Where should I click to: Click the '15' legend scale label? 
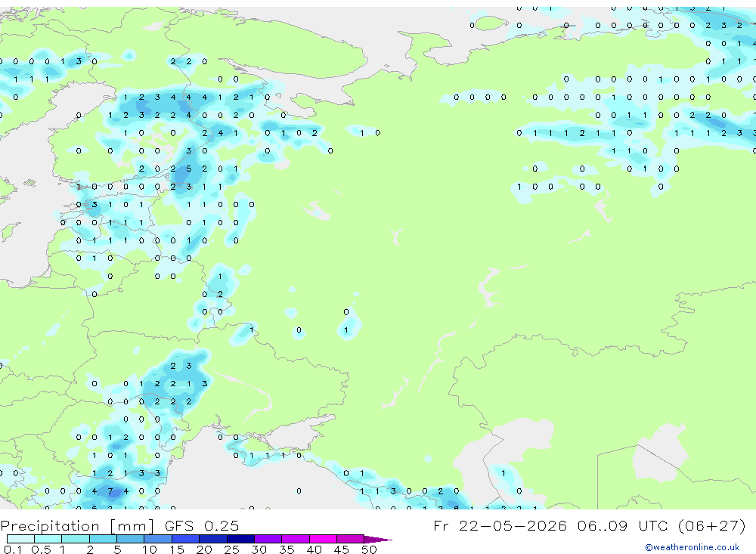[x=177, y=549]
